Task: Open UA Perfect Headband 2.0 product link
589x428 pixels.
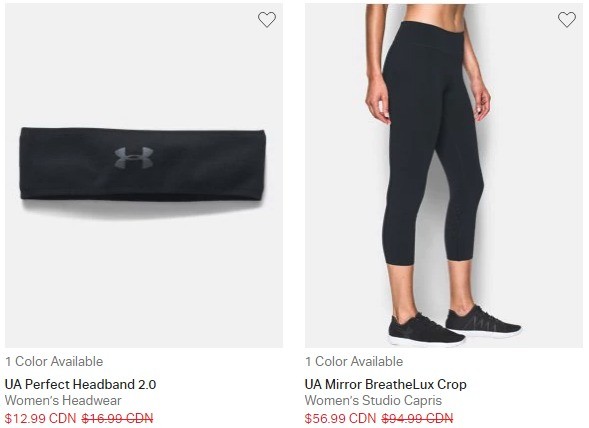Action: coord(80,384)
